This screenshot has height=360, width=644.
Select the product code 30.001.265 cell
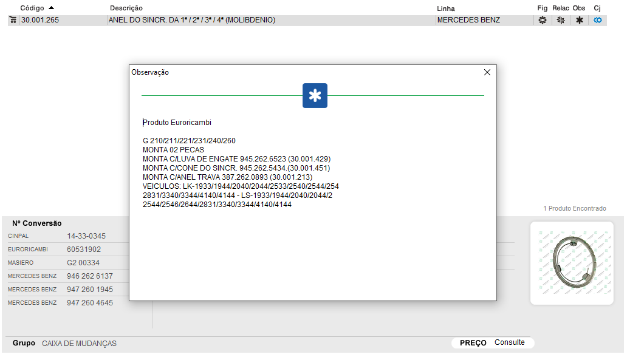pos(40,20)
